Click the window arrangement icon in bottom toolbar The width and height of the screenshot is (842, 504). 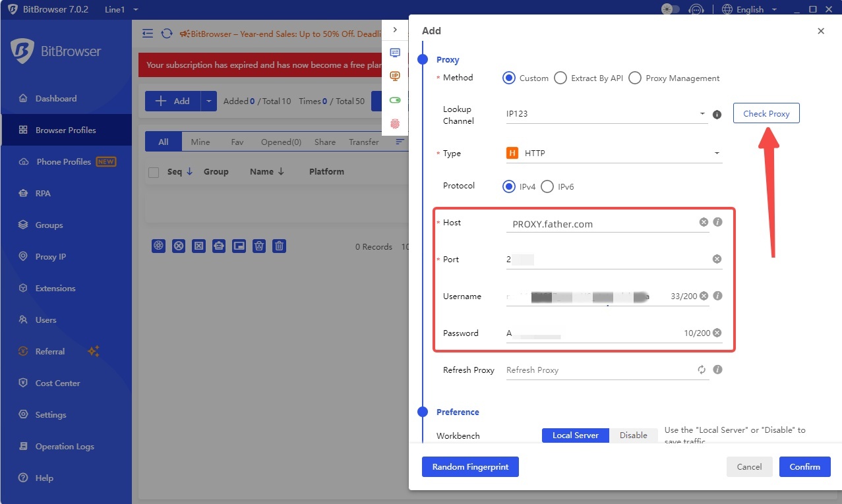(x=239, y=246)
